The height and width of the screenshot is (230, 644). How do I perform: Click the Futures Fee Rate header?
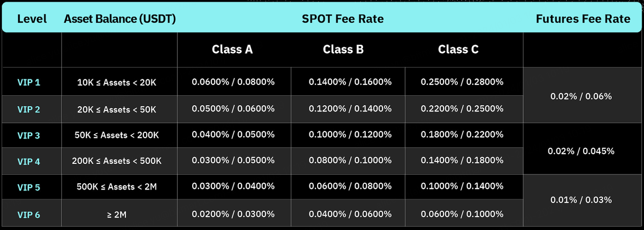(583, 19)
